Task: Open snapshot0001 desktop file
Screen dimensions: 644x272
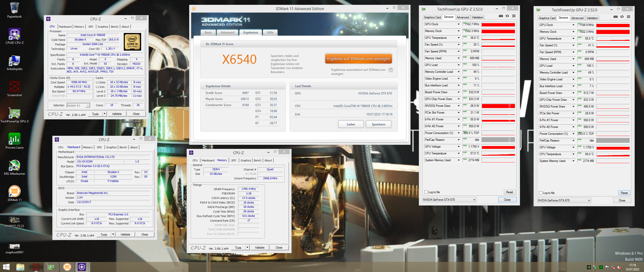Action: (14, 248)
